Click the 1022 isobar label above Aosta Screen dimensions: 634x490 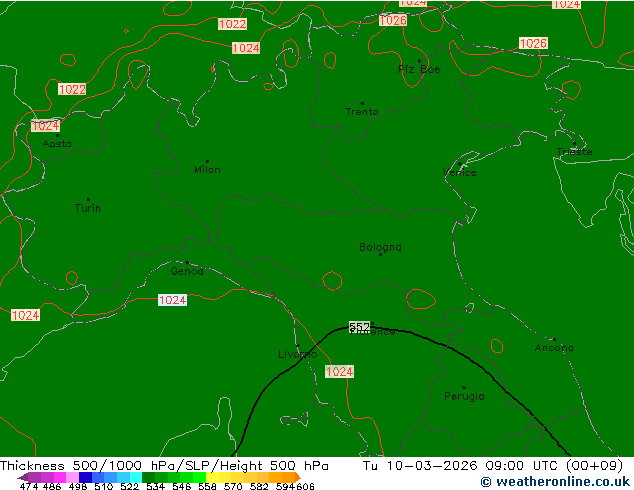pyautogui.click(x=72, y=89)
